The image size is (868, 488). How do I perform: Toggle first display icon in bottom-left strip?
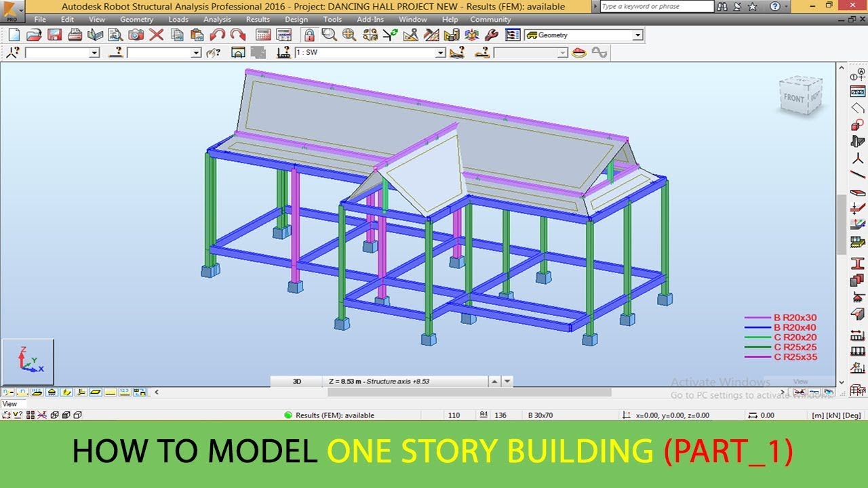(7, 392)
